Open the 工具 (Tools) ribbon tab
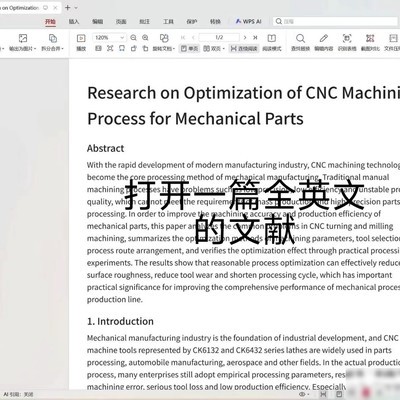The image size is (400, 400). pos(168,22)
